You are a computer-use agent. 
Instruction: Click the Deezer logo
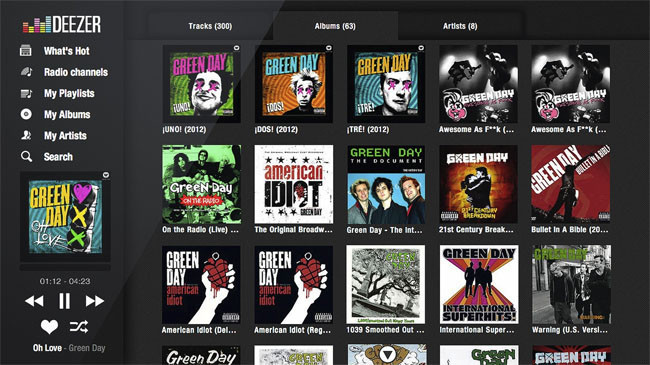[x=62, y=24]
